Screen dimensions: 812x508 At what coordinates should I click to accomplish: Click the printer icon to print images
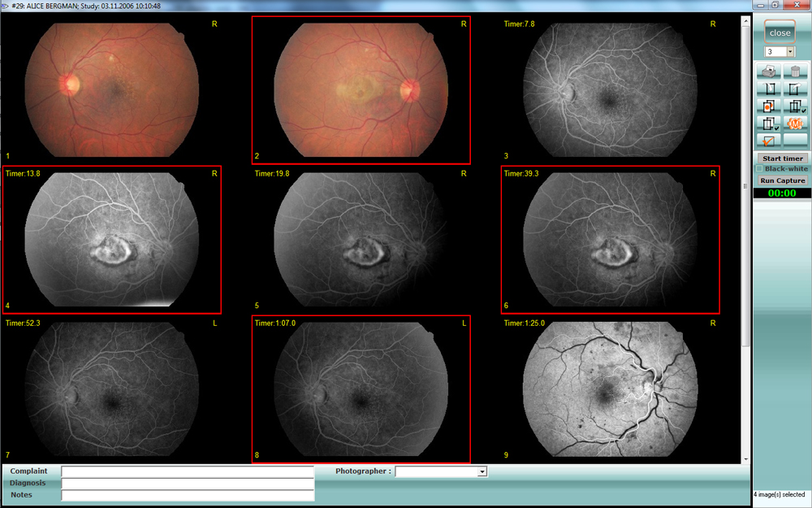point(768,72)
